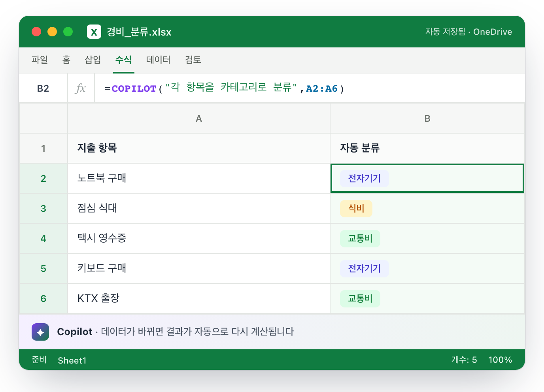The width and height of the screenshot is (544, 392).
Task: Click the 자동 분류 header cell
Action: [x=427, y=148]
